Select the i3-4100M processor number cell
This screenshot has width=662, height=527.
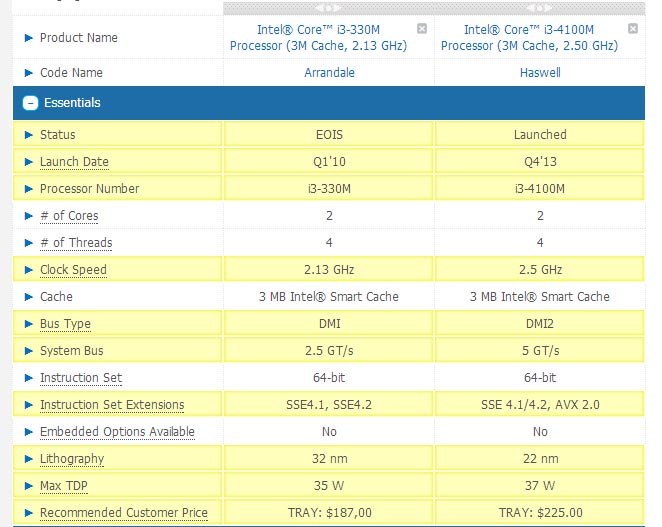[x=540, y=189]
